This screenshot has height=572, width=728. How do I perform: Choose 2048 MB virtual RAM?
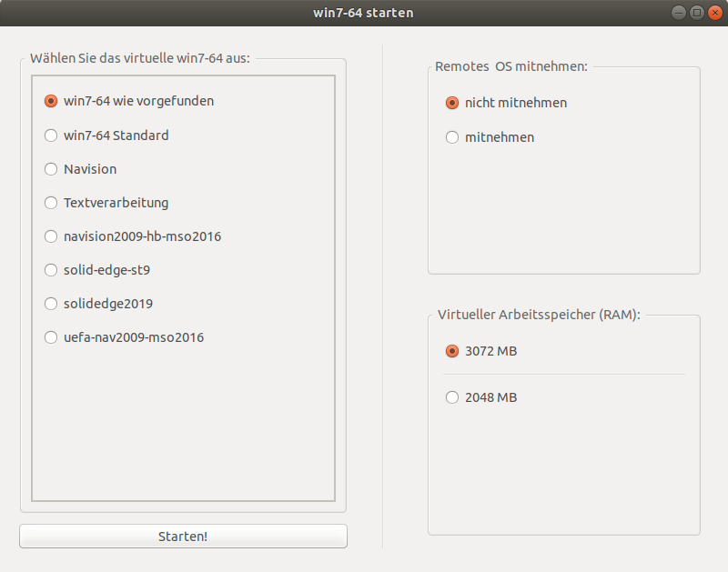click(x=452, y=397)
